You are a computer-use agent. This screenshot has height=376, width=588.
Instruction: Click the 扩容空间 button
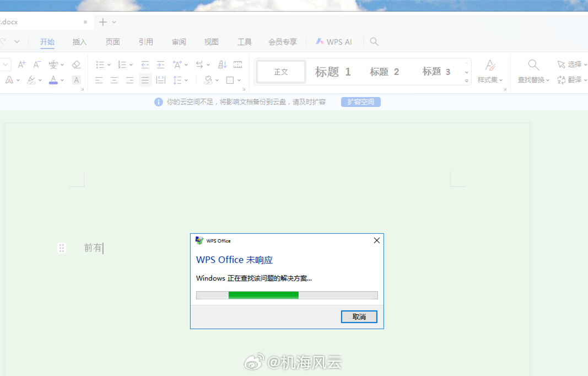coord(361,102)
